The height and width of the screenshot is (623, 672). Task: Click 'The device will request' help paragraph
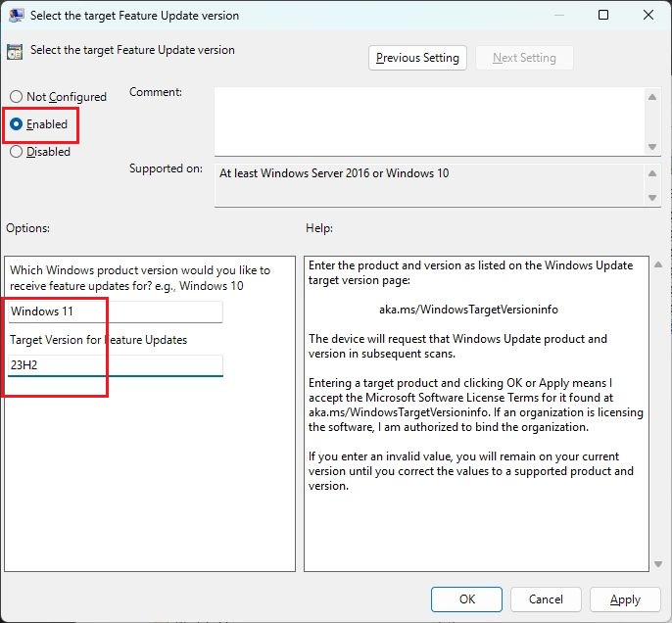(457, 346)
